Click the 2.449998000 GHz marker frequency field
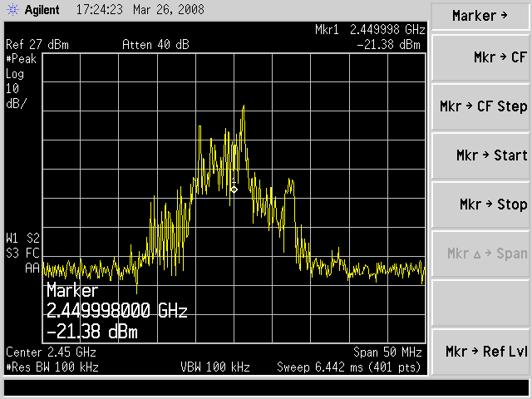Image resolution: width=532 pixels, height=399 pixels. [x=116, y=312]
